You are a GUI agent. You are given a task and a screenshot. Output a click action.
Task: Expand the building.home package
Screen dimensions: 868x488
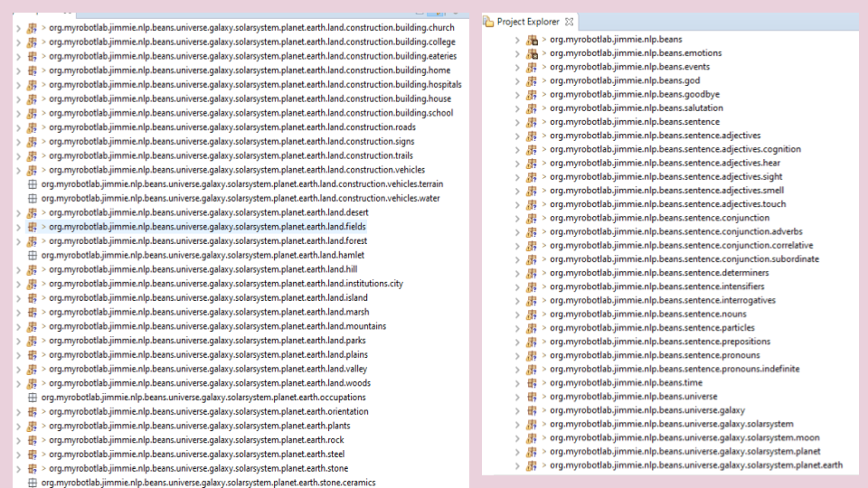coord(18,70)
